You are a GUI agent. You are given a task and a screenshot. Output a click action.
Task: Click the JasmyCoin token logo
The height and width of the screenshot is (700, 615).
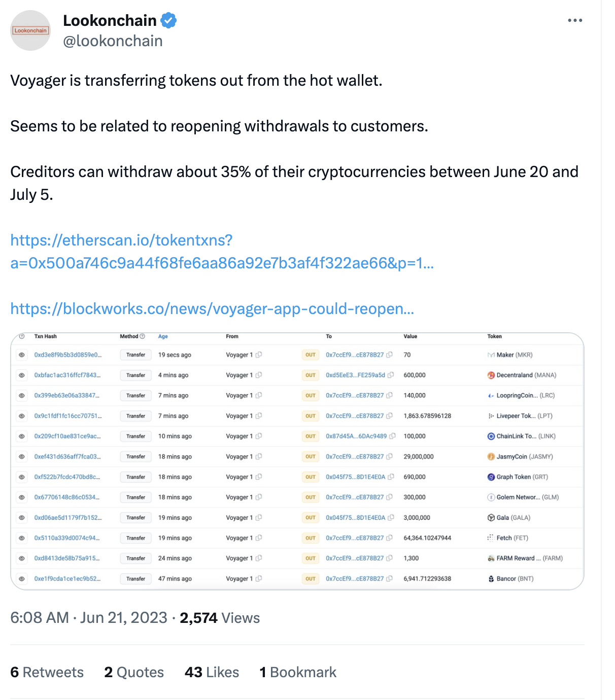(x=491, y=457)
